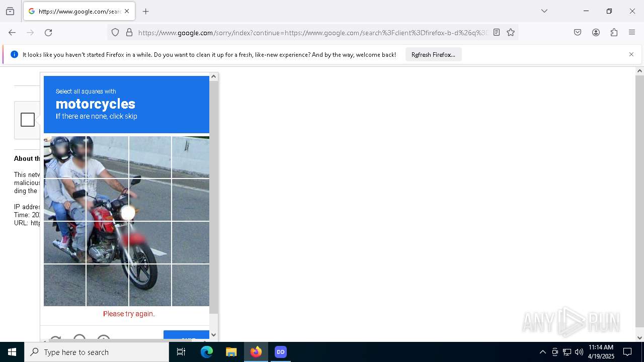
Task: Open Windows Start menu
Action: 12,352
